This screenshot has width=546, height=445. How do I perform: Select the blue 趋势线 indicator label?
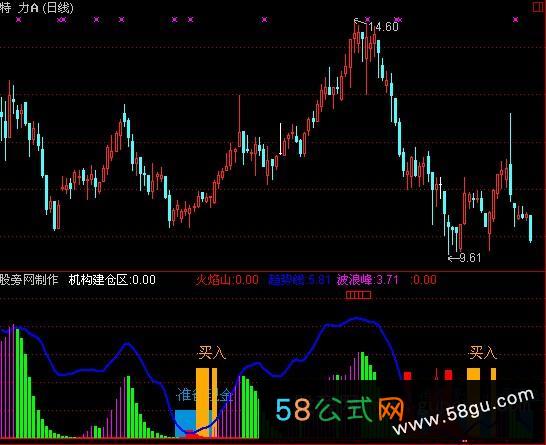pos(299,280)
